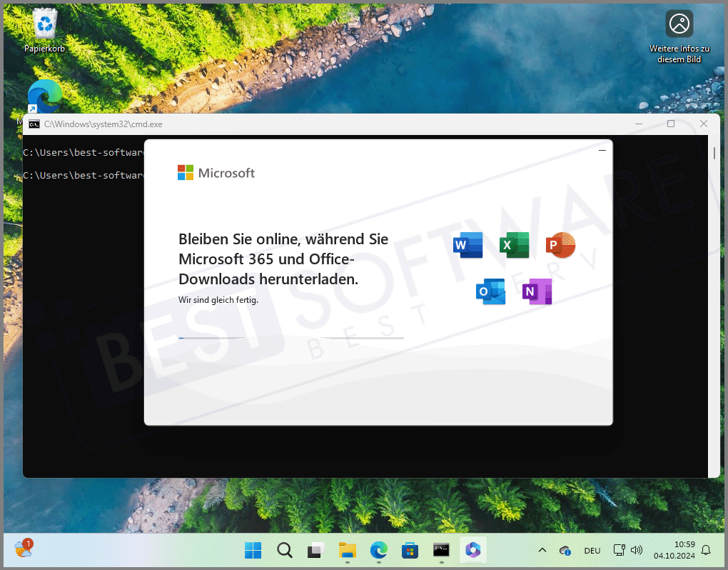The image size is (728, 570).
Task: Open Microsoft Store from the taskbar
Action: (410, 551)
